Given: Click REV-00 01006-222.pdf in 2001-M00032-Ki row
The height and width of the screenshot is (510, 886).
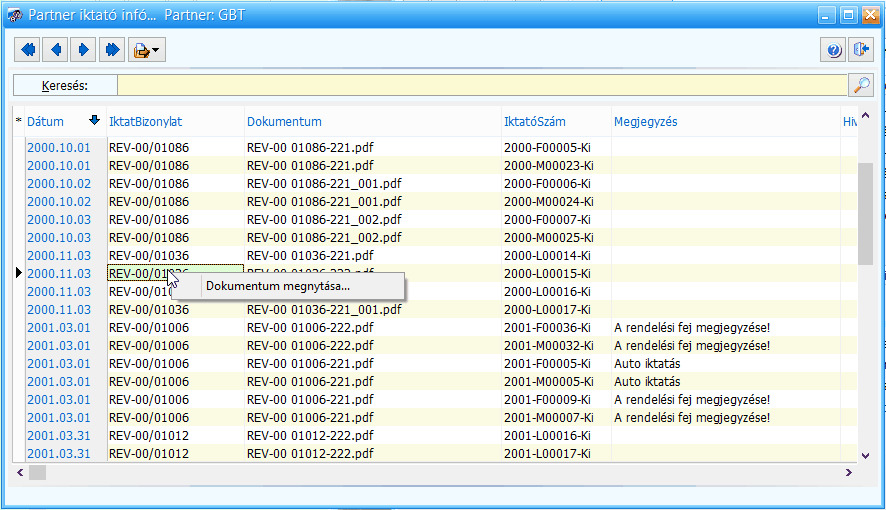Looking at the screenshot, I should (310, 346).
